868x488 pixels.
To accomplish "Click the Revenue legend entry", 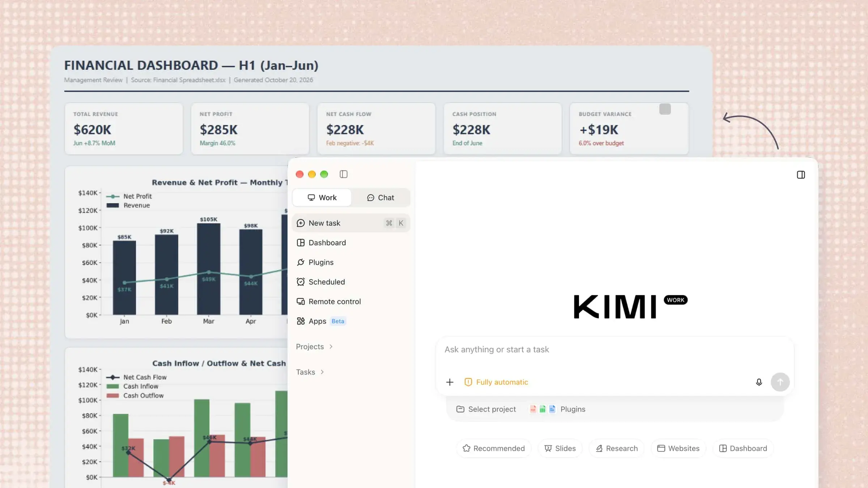I will 128,205.
